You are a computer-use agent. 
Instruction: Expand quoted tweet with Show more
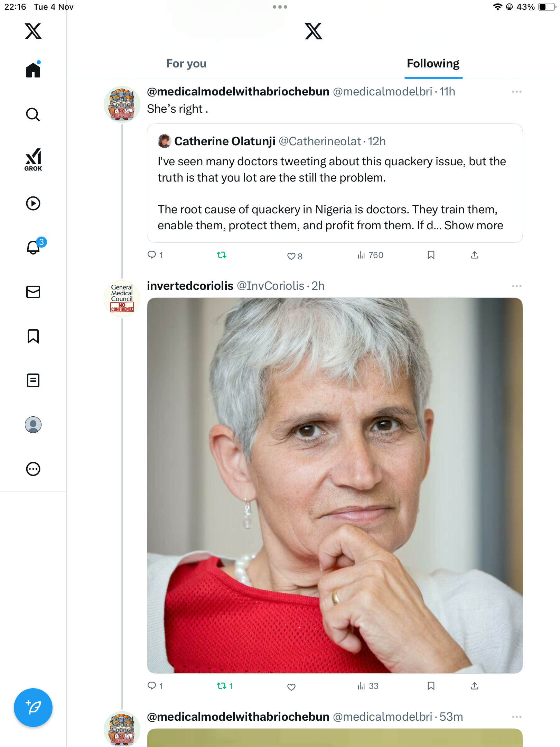pyautogui.click(x=474, y=225)
